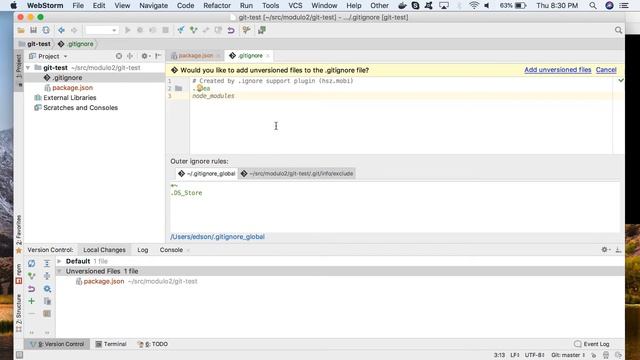The image size is (640, 360).
Task: Click the Scroll from Source target icon
Action: coord(118,56)
